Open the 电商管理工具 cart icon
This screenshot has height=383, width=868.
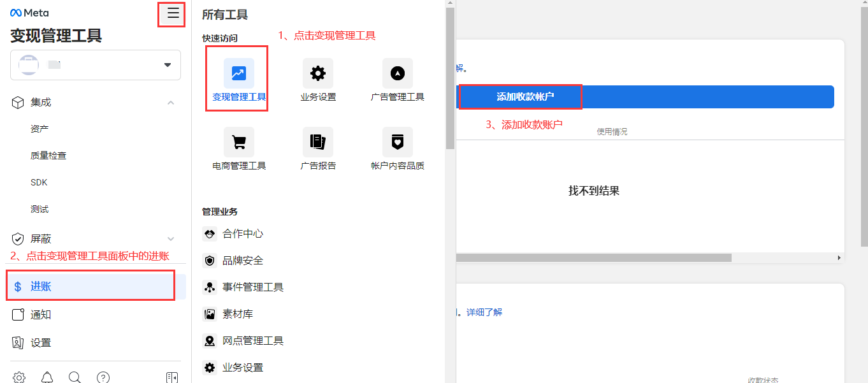(239, 142)
